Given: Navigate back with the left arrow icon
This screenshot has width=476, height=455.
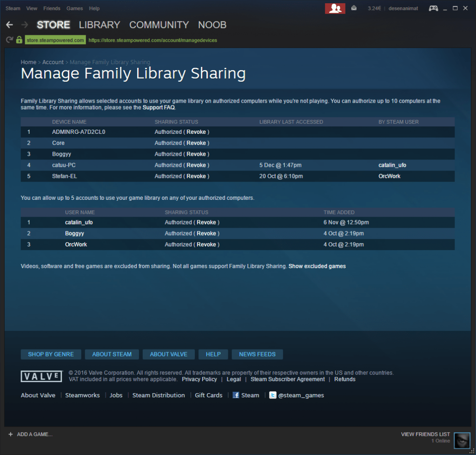Looking at the screenshot, I should point(9,25).
